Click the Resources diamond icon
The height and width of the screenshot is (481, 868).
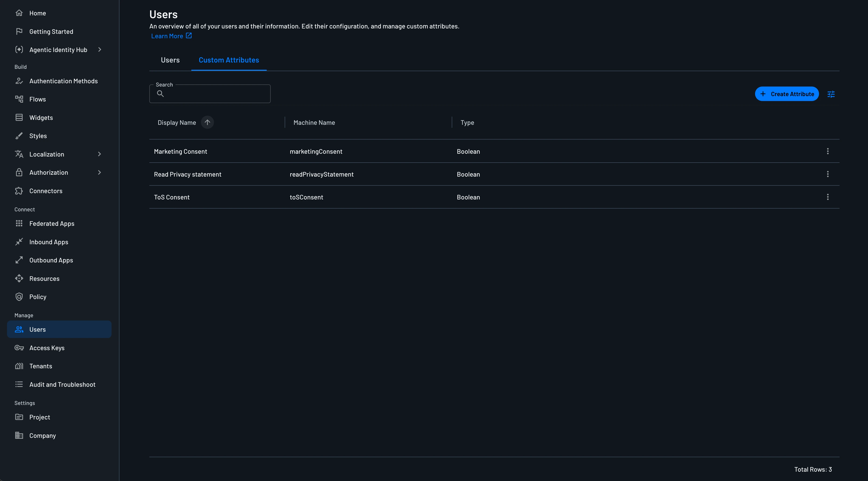(x=19, y=278)
